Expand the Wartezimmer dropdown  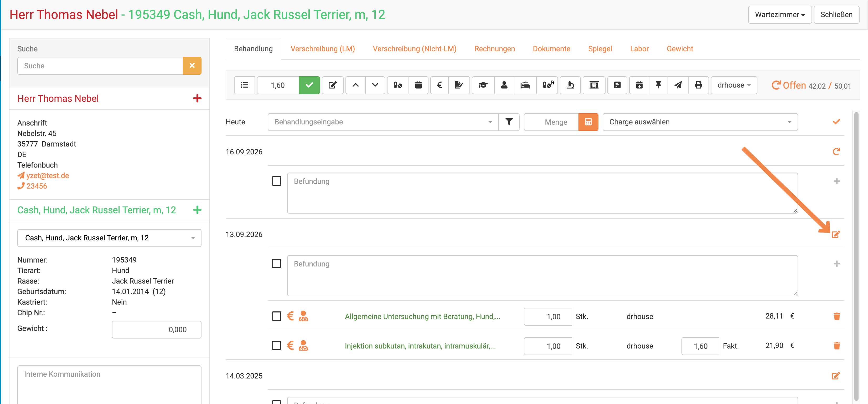(780, 15)
